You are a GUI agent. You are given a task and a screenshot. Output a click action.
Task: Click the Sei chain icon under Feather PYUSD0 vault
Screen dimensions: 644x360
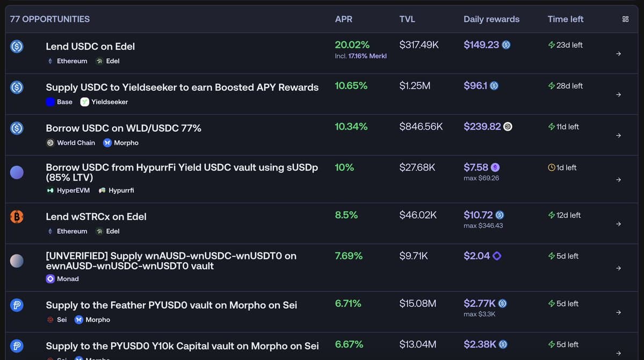50,320
